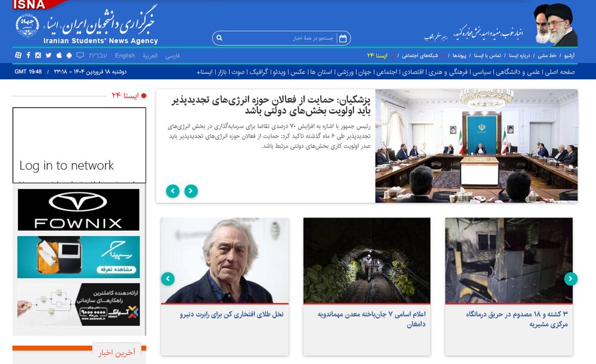
Task: Focus the news search input field
Action: click(280, 38)
